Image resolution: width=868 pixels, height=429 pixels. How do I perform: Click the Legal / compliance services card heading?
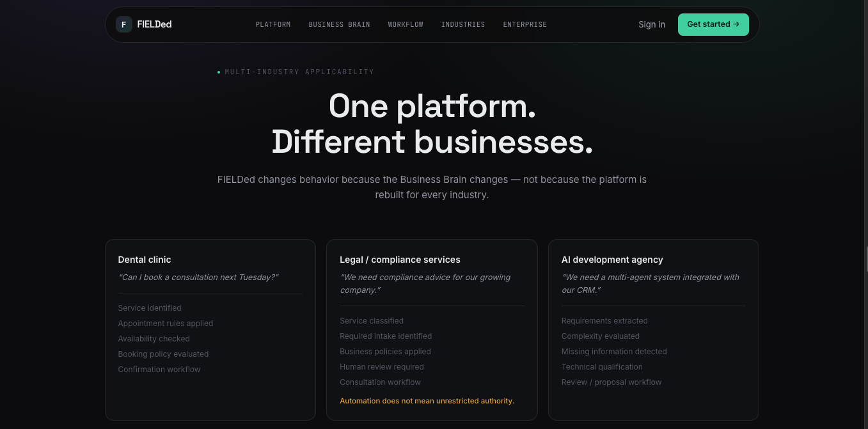click(400, 260)
